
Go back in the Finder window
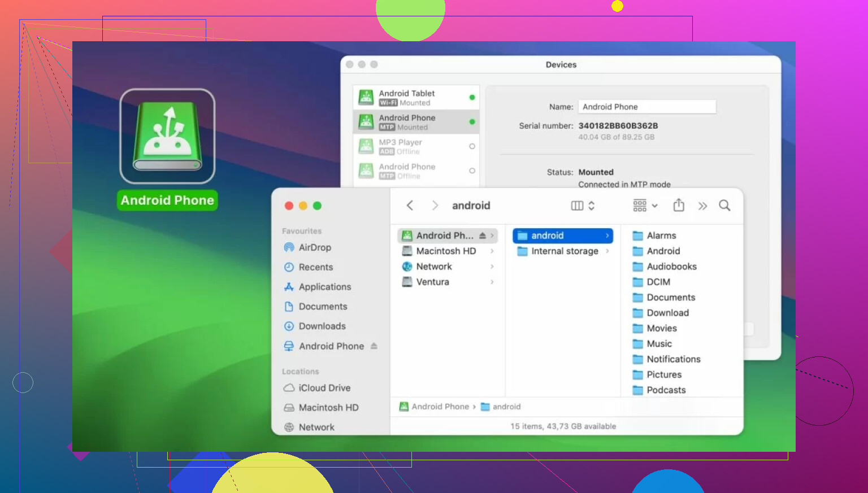click(410, 206)
